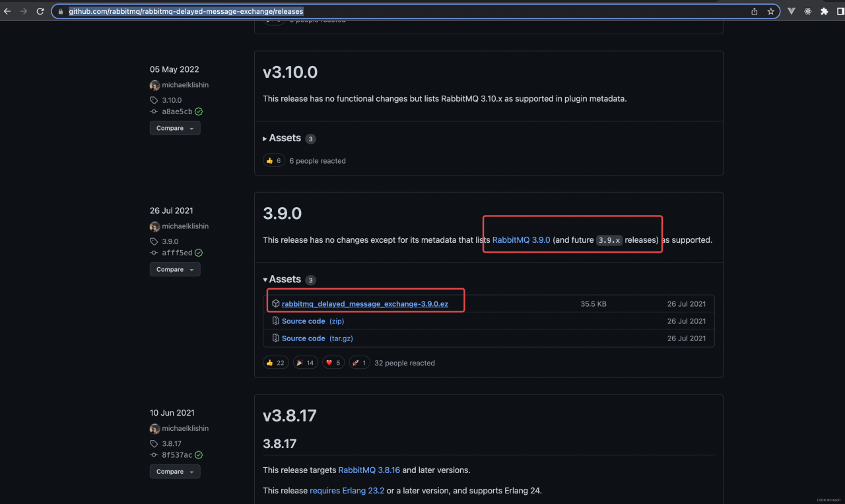Focus the github.com address bar

415,11
